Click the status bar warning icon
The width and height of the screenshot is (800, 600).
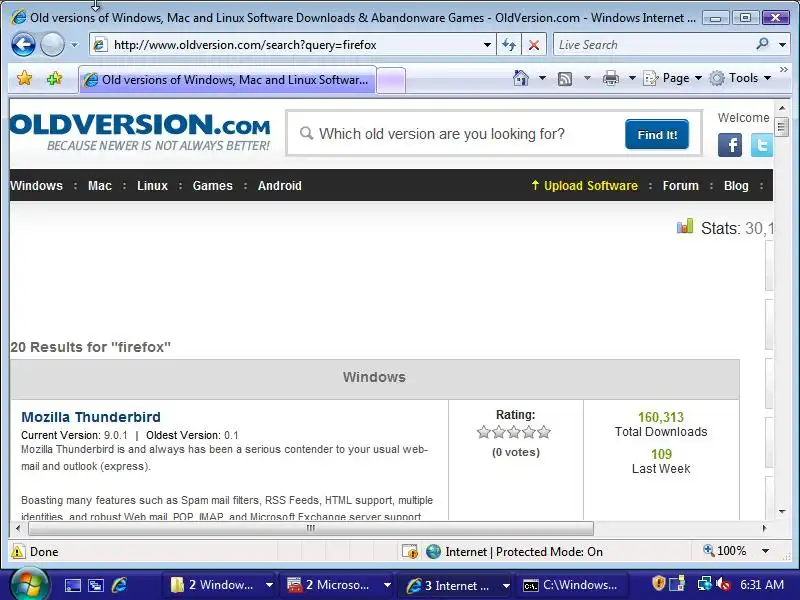point(17,552)
